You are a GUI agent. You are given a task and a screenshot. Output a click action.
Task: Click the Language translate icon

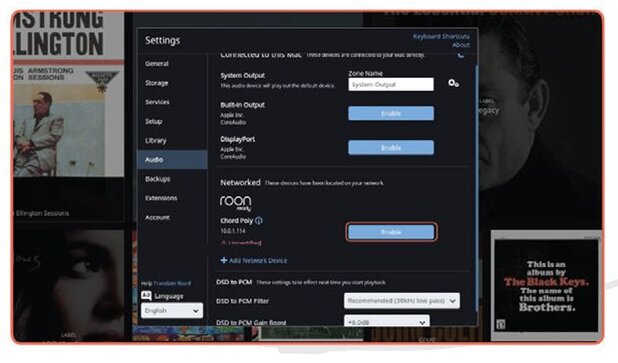point(146,296)
